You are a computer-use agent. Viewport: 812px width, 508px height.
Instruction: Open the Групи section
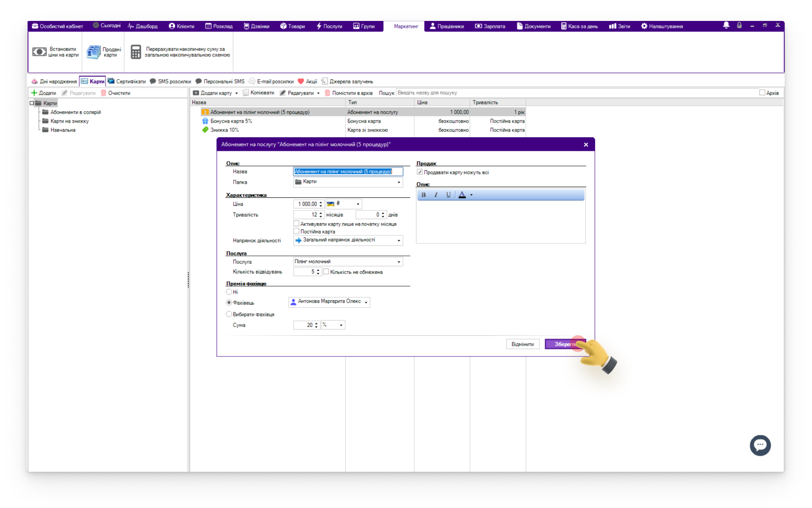pyautogui.click(x=364, y=26)
